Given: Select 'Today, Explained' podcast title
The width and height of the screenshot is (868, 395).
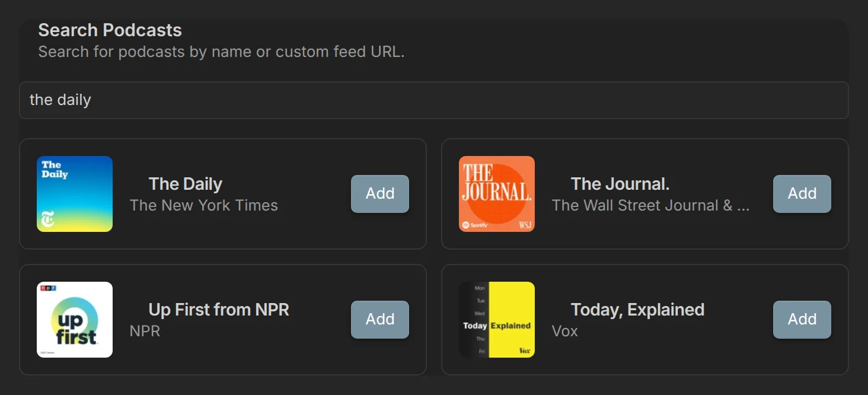Looking at the screenshot, I should point(637,310).
